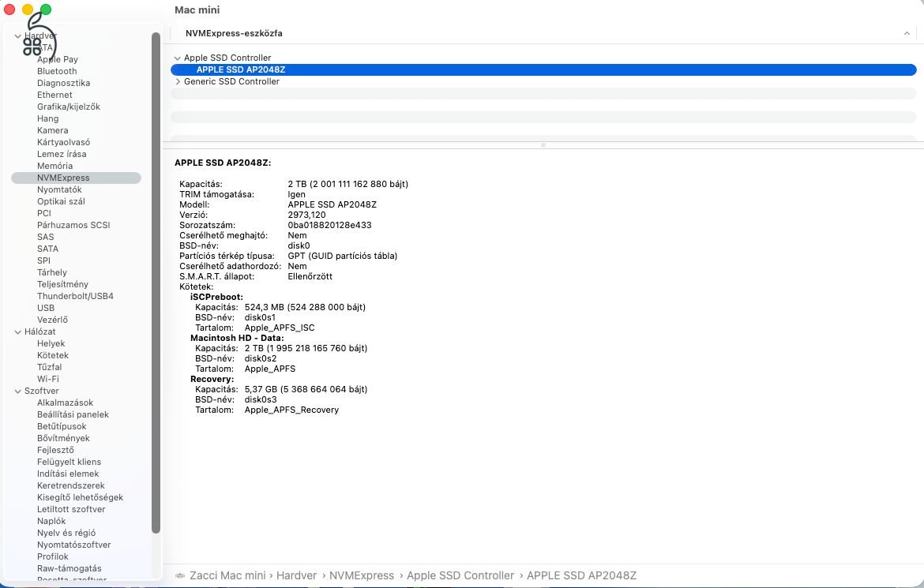Open Alkalmazások under Szoftver

coord(65,403)
